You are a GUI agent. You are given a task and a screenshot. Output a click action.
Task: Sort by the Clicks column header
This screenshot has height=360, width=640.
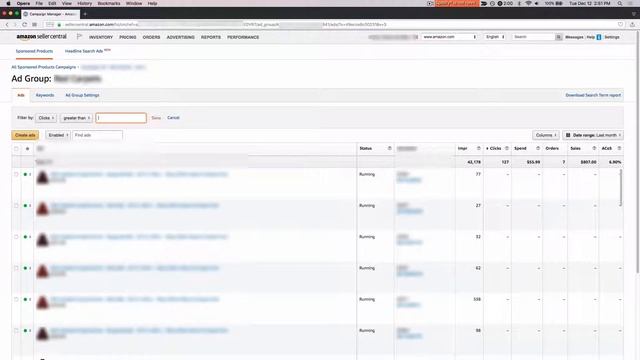tap(495, 148)
